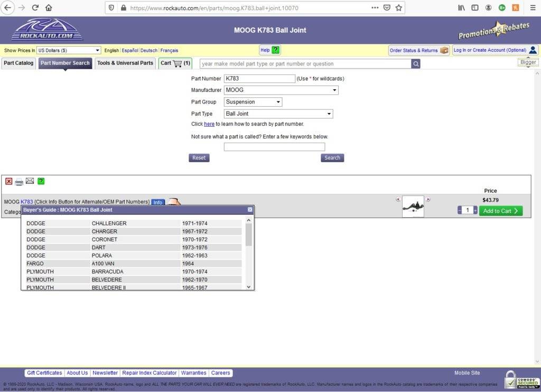Viewport: 541px width, 392px height.
Task: Increase quantity with the plus stepper
Action: pos(475,210)
